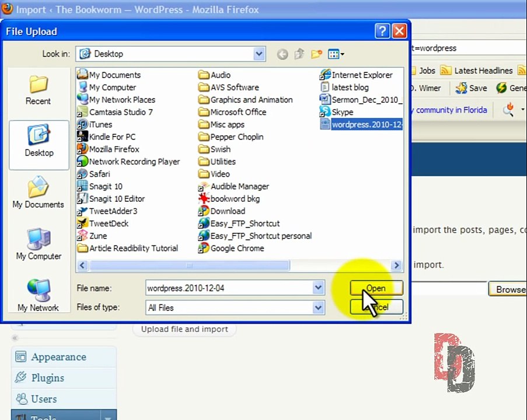Select the Google Chrome shortcut
The image size is (527, 420).
click(x=231, y=249)
